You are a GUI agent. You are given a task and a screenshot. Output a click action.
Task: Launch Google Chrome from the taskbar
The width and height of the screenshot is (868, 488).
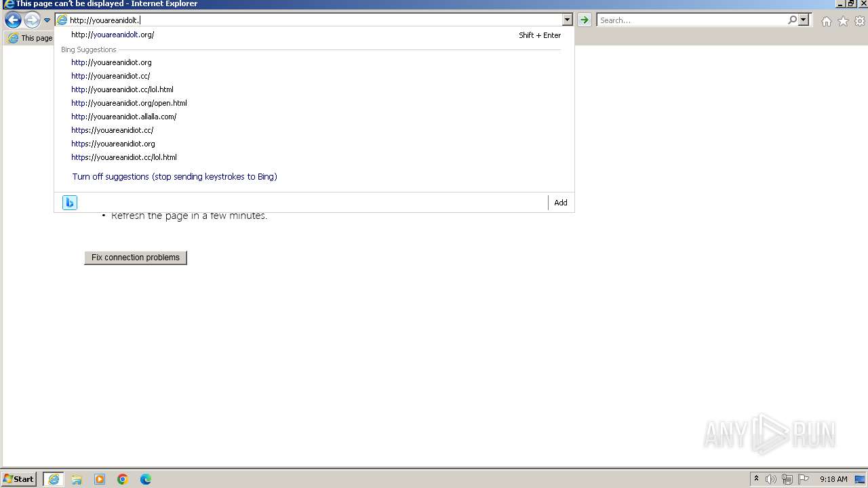[x=123, y=479]
